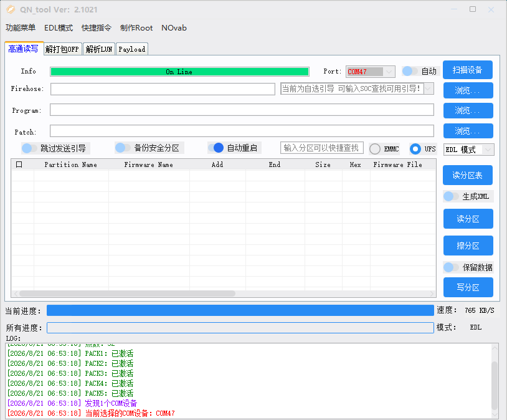Click the Partition Name column header
The width and height of the screenshot is (507, 420).
pyautogui.click(x=71, y=165)
